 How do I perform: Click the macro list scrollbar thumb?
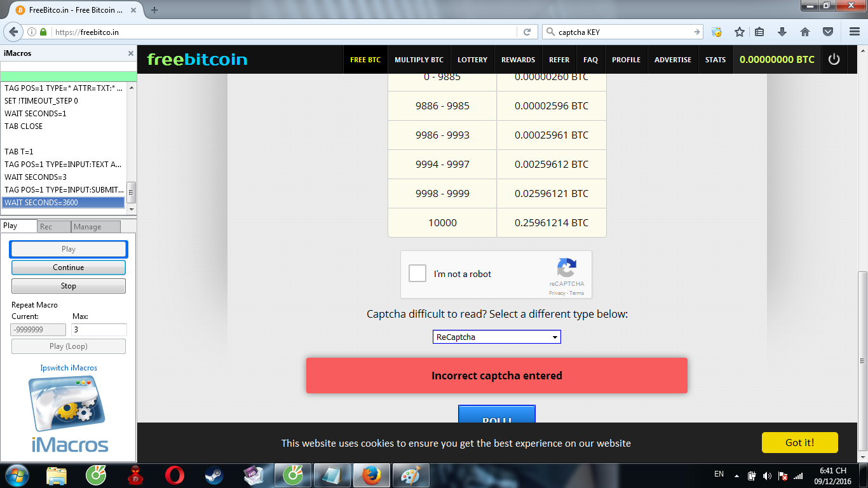pyautogui.click(x=132, y=191)
